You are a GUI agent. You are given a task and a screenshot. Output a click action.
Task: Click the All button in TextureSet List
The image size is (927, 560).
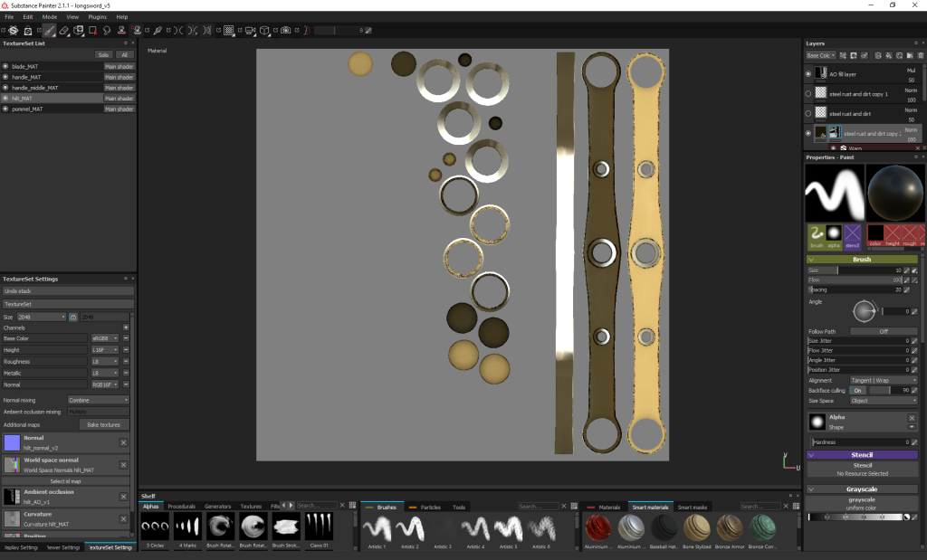pyautogui.click(x=124, y=55)
